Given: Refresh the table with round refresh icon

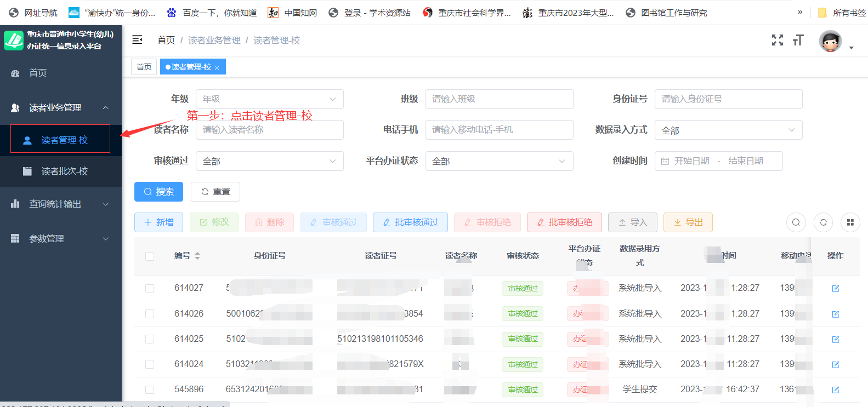Looking at the screenshot, I should point(823,222).
